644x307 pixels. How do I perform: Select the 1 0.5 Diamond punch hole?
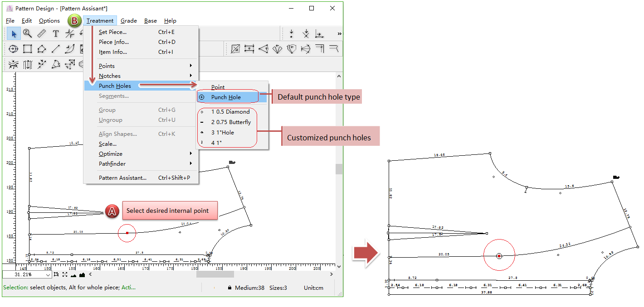pos(230,112)
